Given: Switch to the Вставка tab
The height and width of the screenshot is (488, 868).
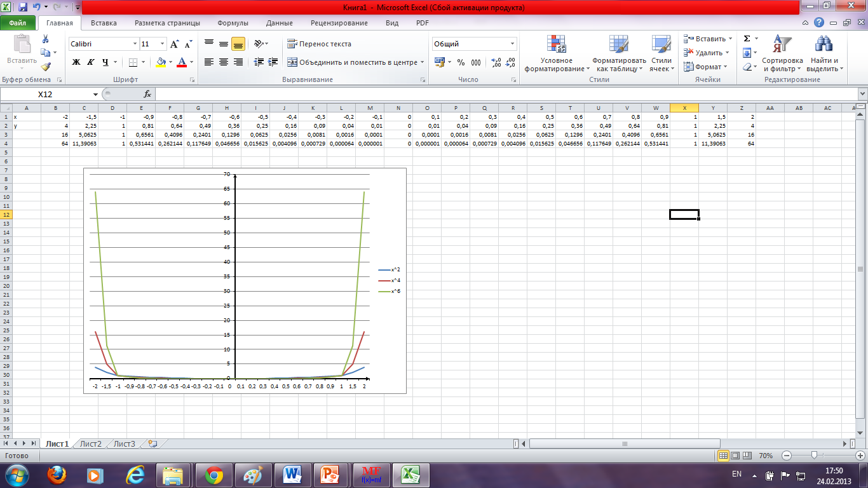Looking at the screenshot, I should (104, 23).
